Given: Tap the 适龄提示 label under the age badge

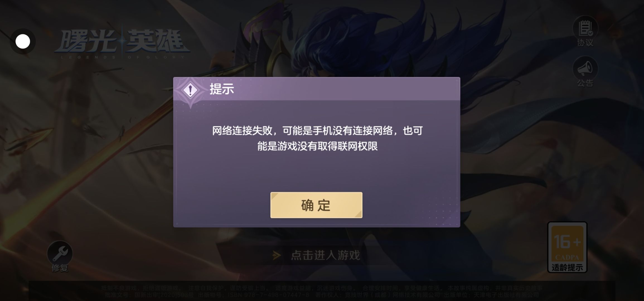Looking at the screenshot, I should click(567, 268).
